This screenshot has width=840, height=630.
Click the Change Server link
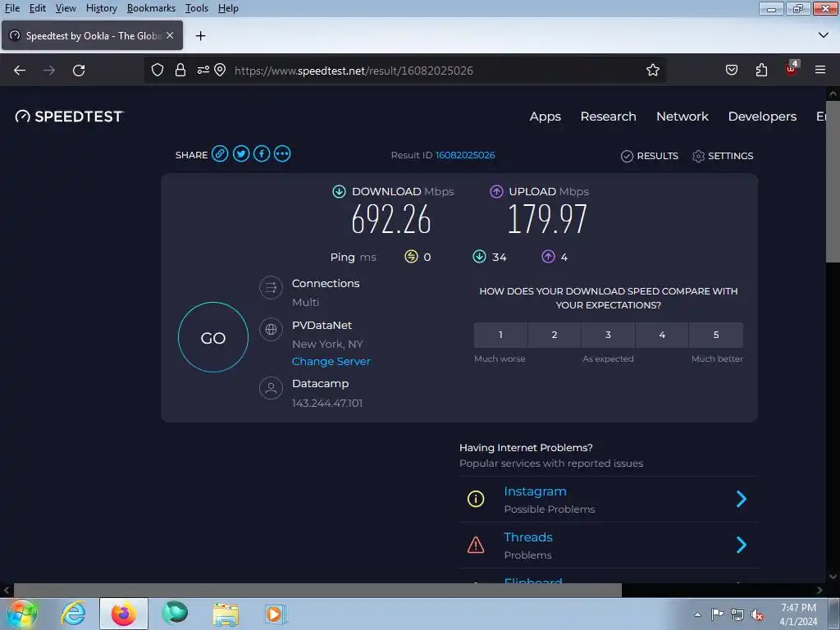tap(331, 362)
